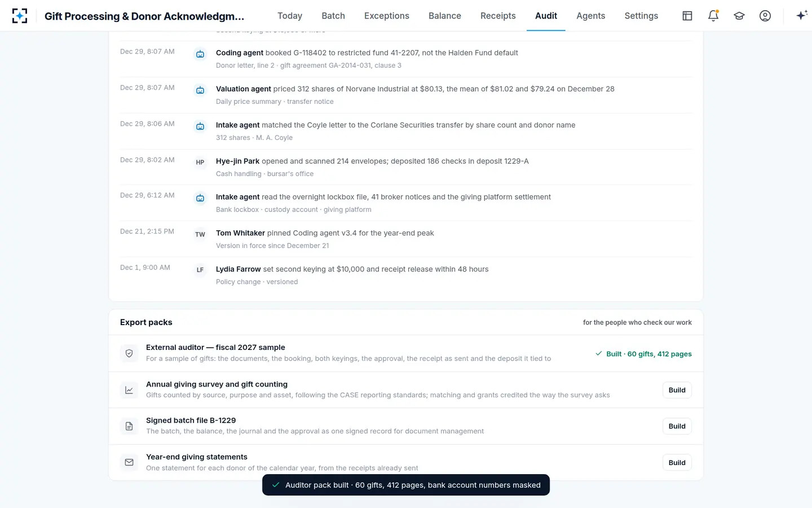Click agent icon beside overnight lockbox entry
812x508 pixels.
click(200, 198)
